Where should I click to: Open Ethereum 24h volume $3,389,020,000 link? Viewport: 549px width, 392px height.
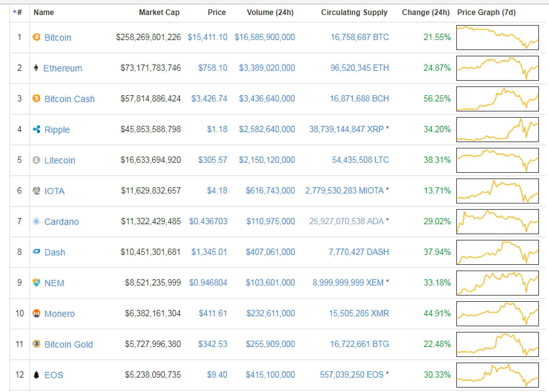[x=267, y=68]
